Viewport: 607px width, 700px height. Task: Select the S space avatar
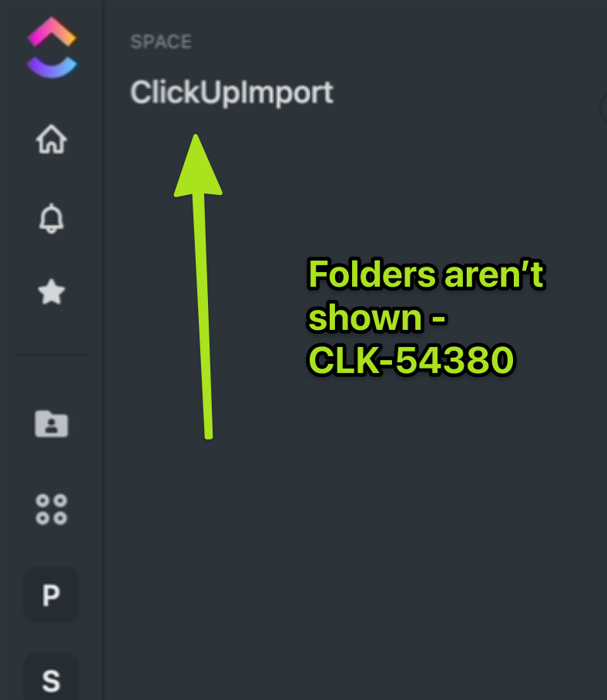click(x=52, y=677)
